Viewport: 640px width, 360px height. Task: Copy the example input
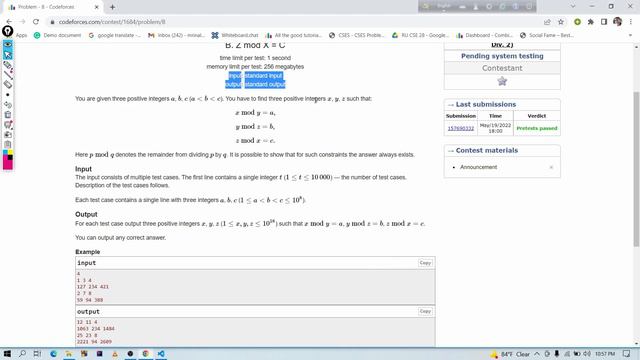425,263
